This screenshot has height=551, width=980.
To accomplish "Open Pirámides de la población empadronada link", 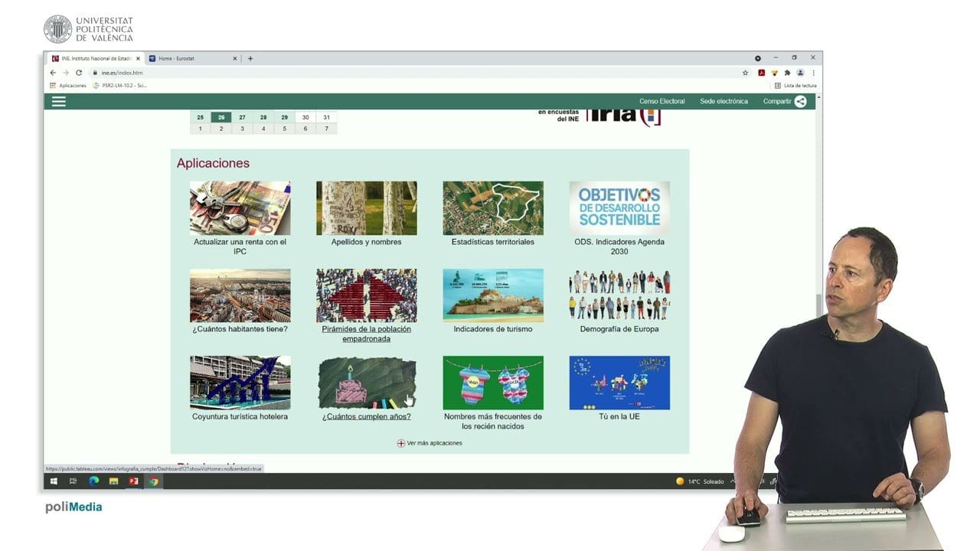I will 367,334.
